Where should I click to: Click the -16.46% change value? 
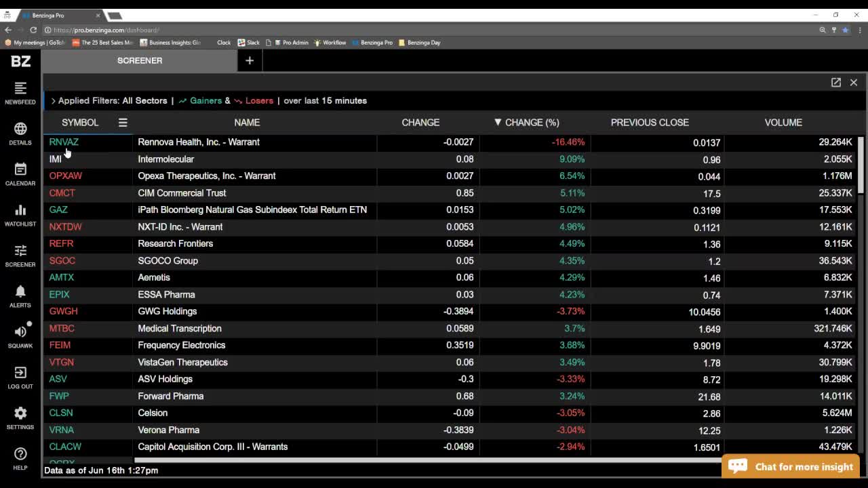click(568, 142)
